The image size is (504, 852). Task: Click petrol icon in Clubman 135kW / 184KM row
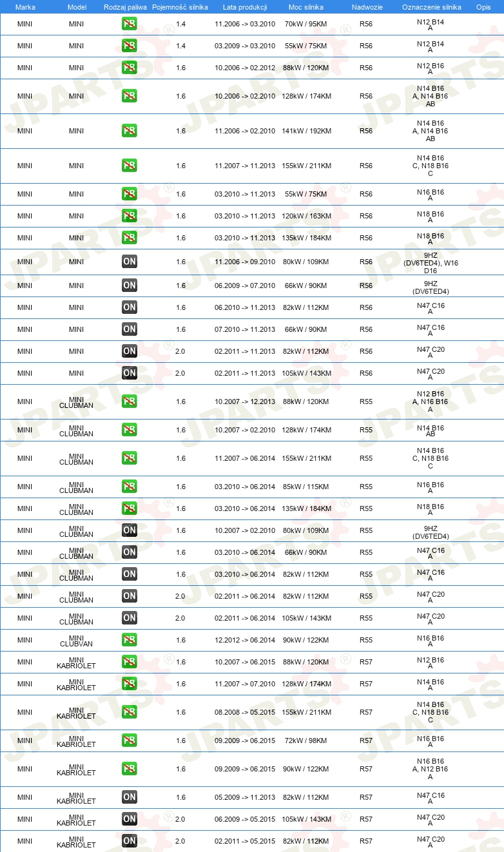click(130, 508)
